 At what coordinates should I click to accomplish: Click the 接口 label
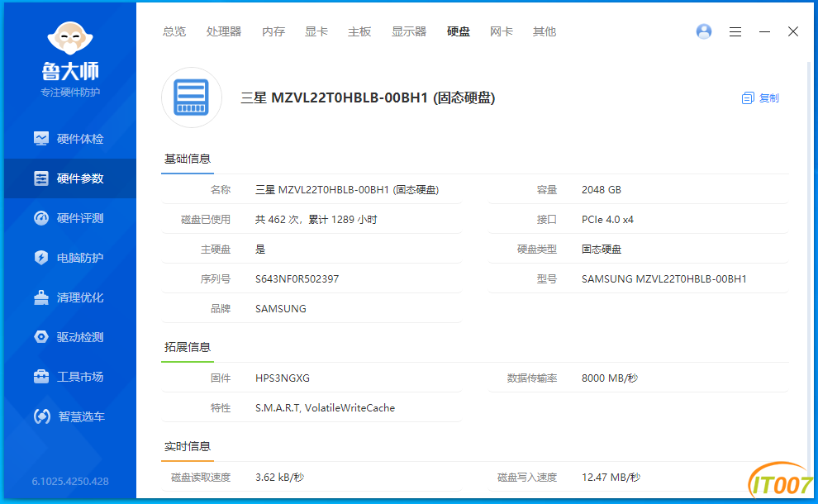[x=547, y=220]
